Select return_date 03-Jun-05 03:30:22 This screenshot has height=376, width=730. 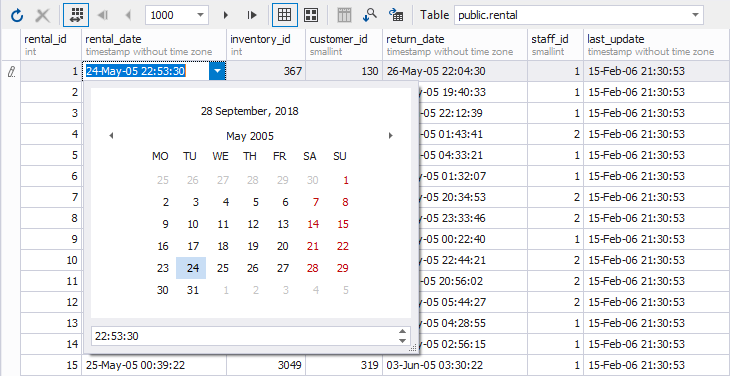point(455,365)
